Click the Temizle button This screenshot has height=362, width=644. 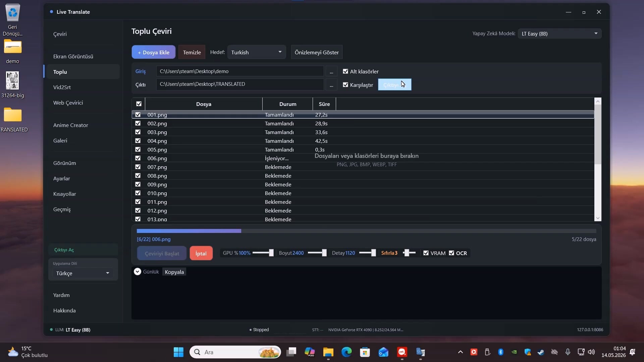click(192, 52)
